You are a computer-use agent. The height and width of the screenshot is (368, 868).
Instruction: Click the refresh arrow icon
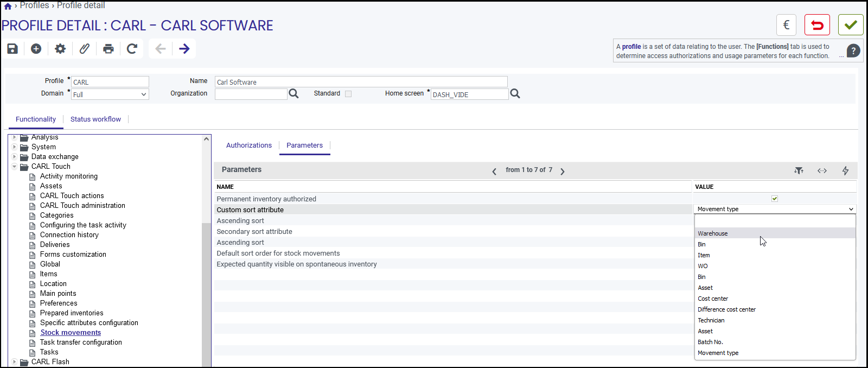(x=132, y=49)
